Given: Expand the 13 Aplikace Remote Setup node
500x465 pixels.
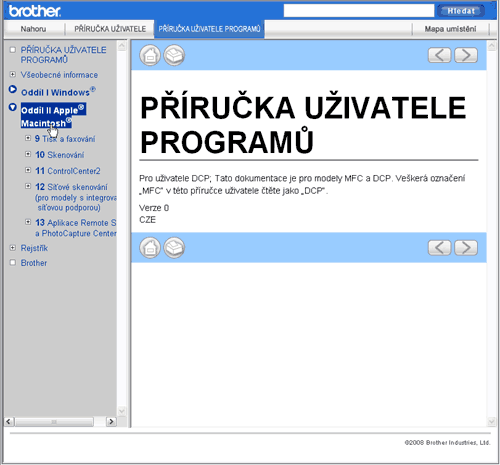Looking at the screenshot, I should point(28,222).
